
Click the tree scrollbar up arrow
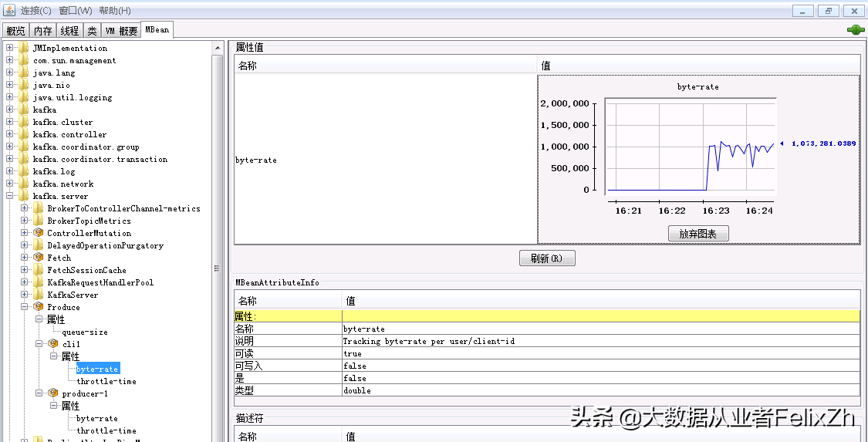218,48
